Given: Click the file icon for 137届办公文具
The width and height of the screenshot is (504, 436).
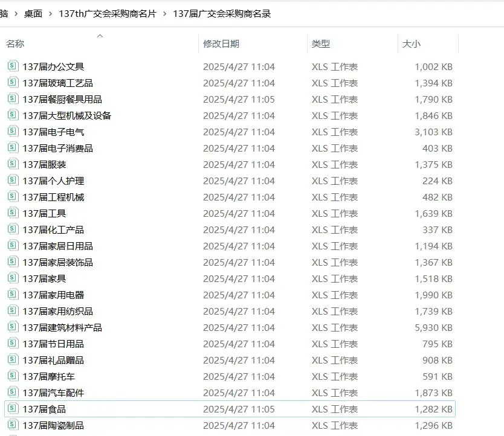Looking at the screenshot, I should click(13, 66).
